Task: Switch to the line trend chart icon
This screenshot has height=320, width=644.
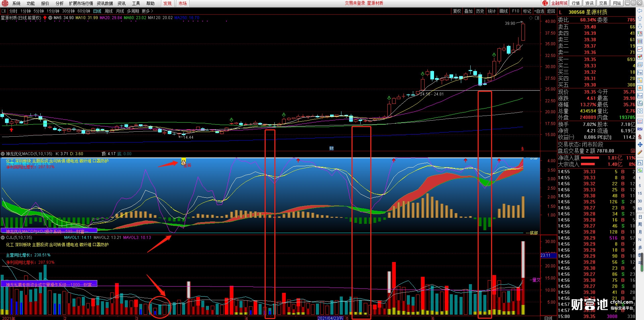Action: tap(640, 49)
